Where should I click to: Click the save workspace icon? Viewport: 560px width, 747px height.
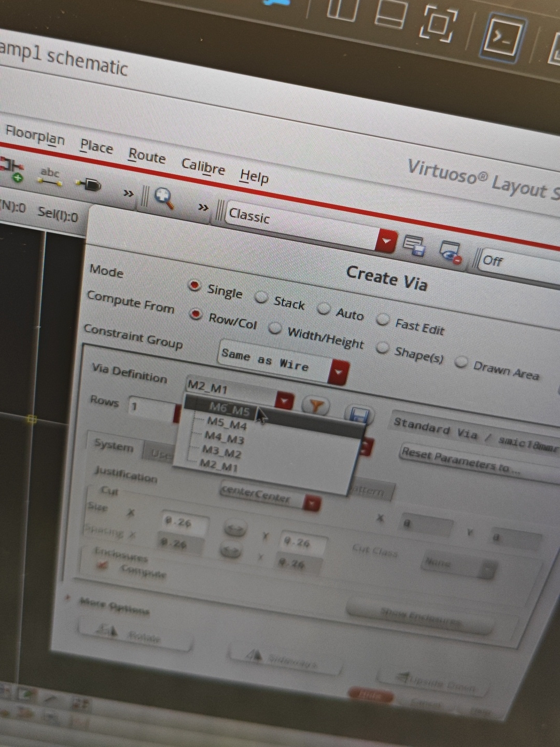(x=415, y=246)
